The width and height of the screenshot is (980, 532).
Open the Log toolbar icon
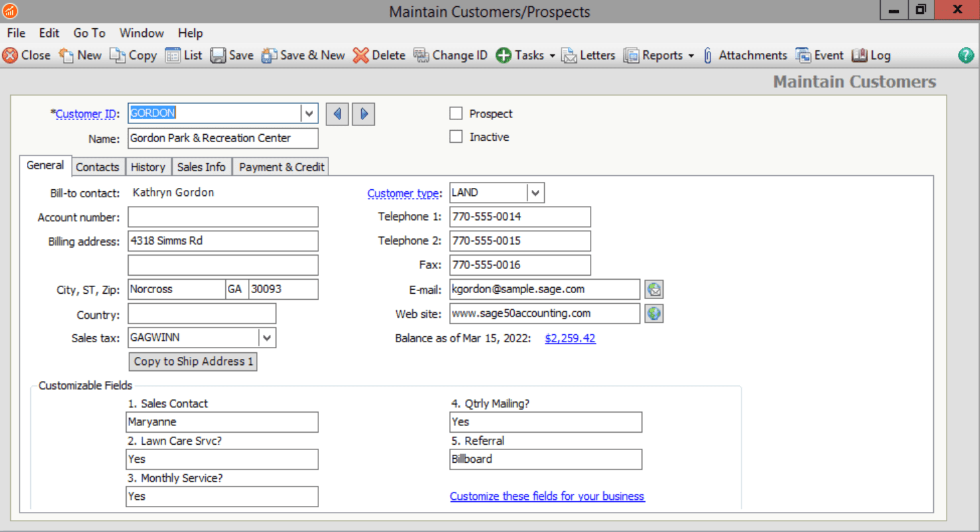[859, 56]
